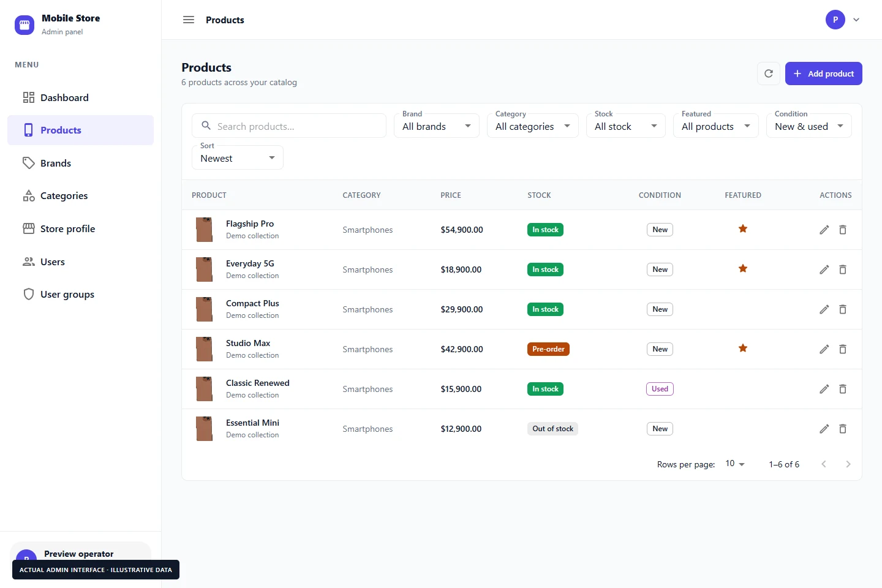Click the Studio Max product thumbnail
The width and height of the screenshot is (882, 588).
pyautogui.click(x=204, y=349)
